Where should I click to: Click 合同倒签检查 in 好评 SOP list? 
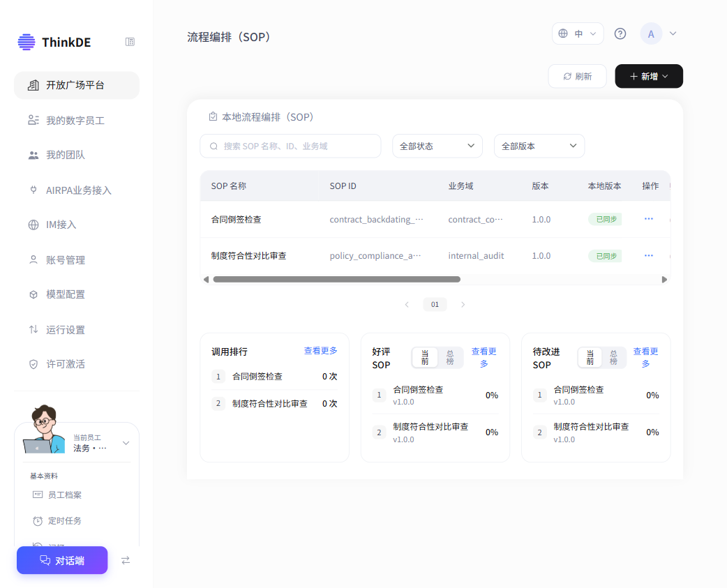tap(418, 390)
